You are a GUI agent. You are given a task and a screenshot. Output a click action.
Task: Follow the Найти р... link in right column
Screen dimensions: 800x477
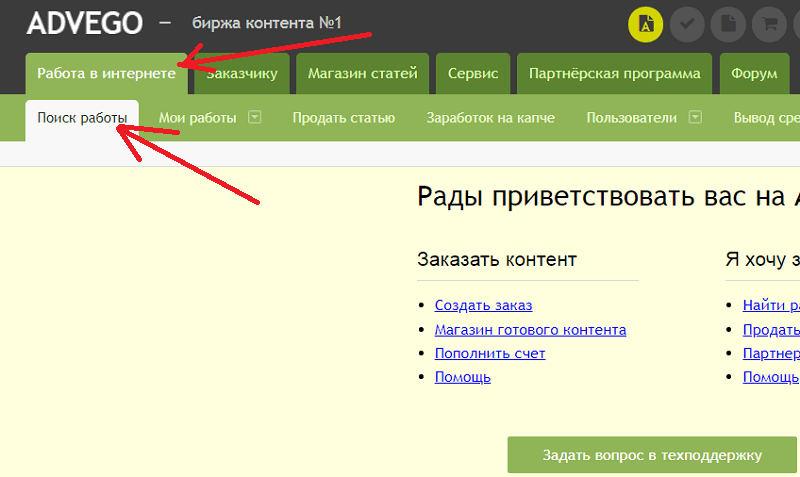coord(771,305)
